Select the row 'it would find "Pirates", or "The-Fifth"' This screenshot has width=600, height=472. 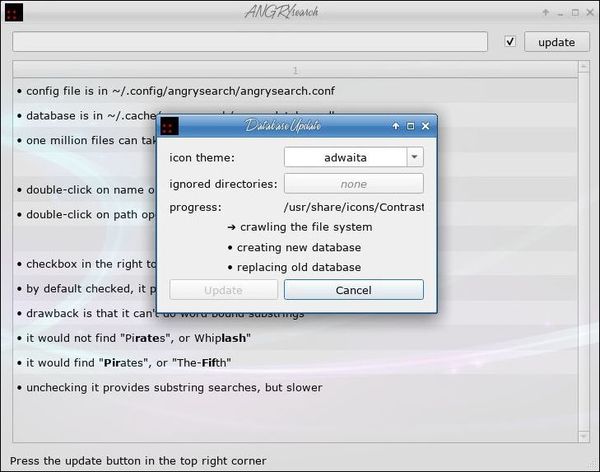tap(295, 363)
